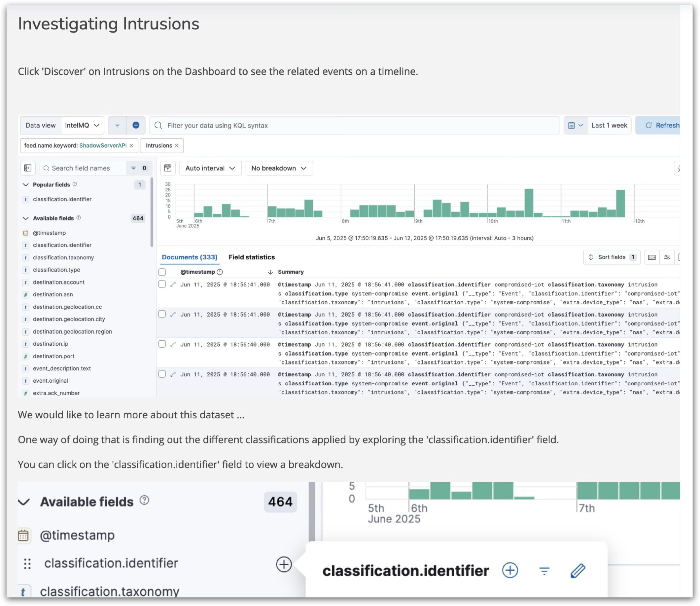Check the first Jun 11 18:56:40 row

[162, 344]
